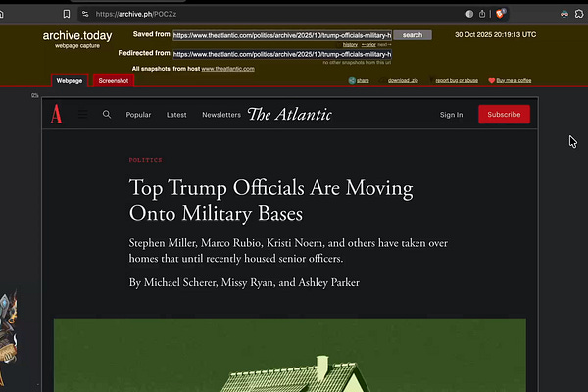Viewport: 588px width, 392px height.
Task: Click the sunglasses extension icon
Action: tap(564, 14)
